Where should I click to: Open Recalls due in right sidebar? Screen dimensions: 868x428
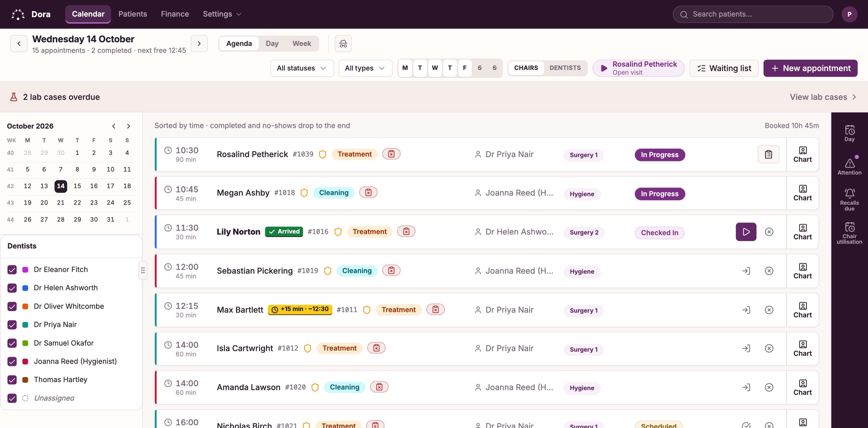849,200
